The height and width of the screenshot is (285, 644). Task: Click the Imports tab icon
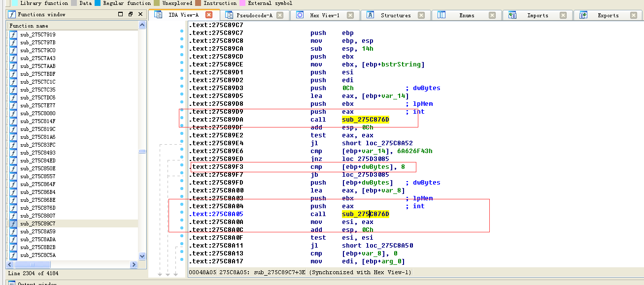coord(512,15)
